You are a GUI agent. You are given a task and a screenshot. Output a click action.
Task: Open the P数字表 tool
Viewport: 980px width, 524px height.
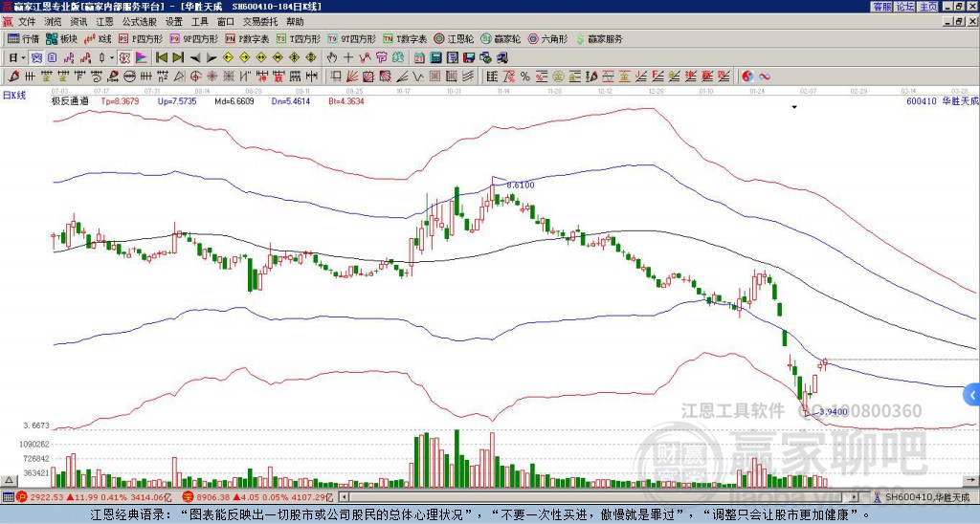pyautogui.click(x=247, y=38)
